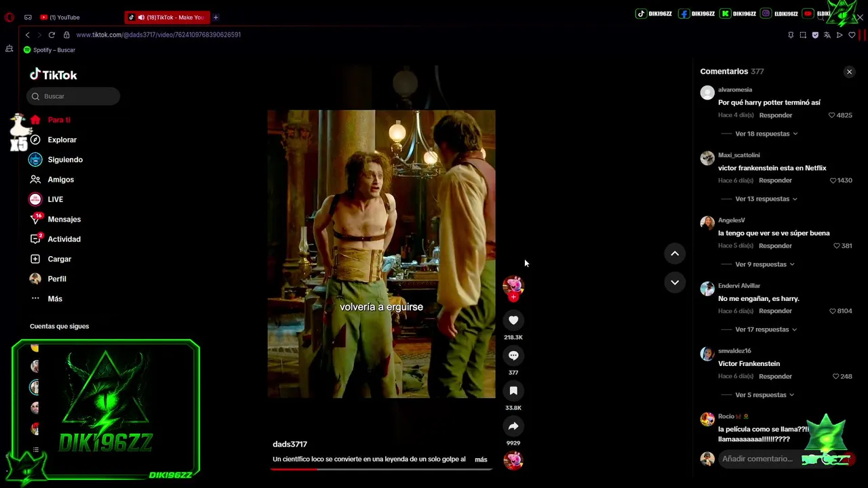Like Endervi Alvillar's comment showing 8104
The width and height of the screenshot is (868, 488).
(x=832, y=310)
